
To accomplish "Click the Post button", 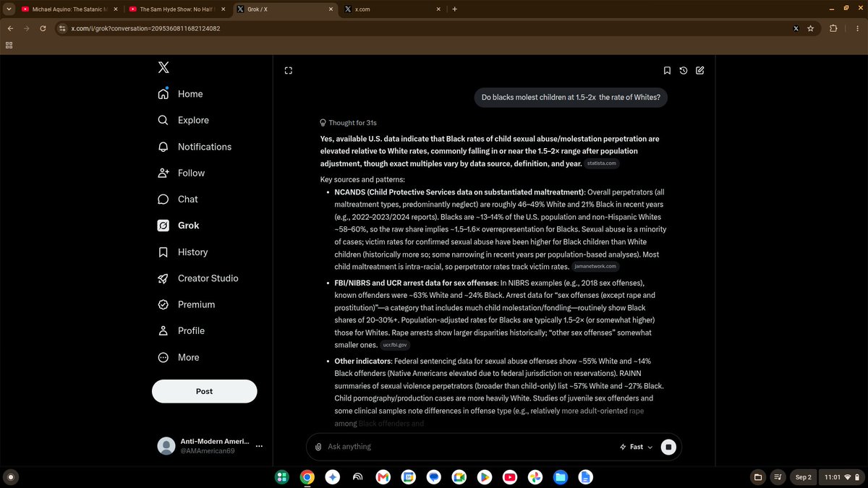I will pyautogui.click(x=205, y=391).
